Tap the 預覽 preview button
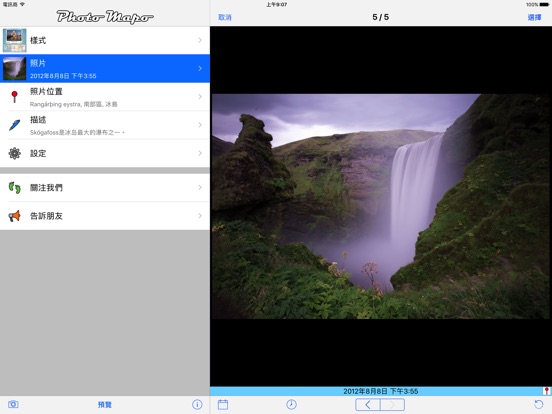 click(105, 404)
